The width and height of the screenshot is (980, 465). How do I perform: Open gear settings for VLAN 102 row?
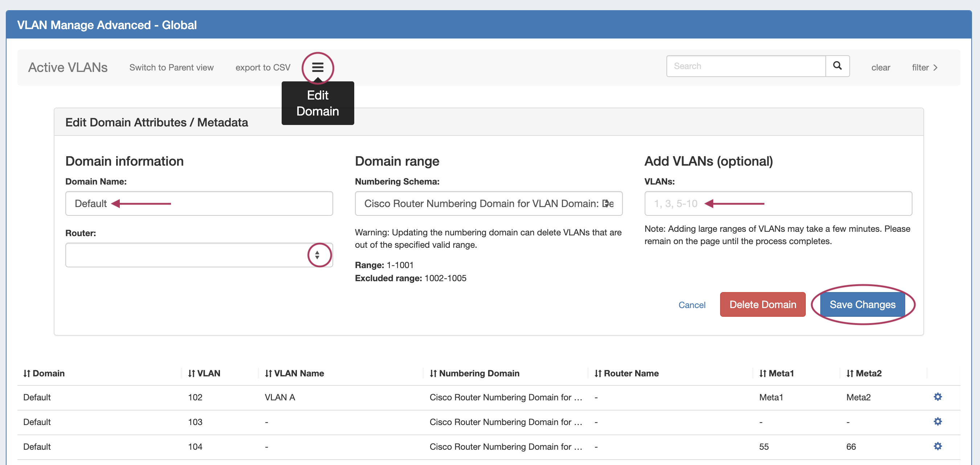click(938, 397)
